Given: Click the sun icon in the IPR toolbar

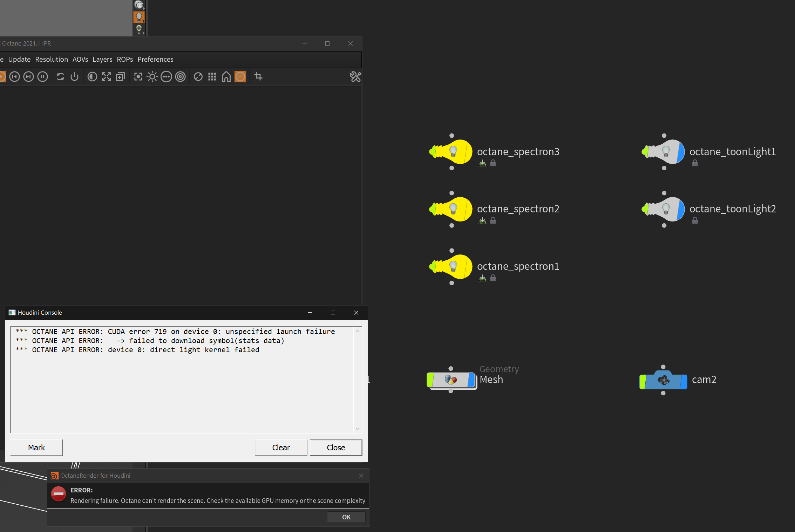Looking at the screenshot, I should point(152,77).
